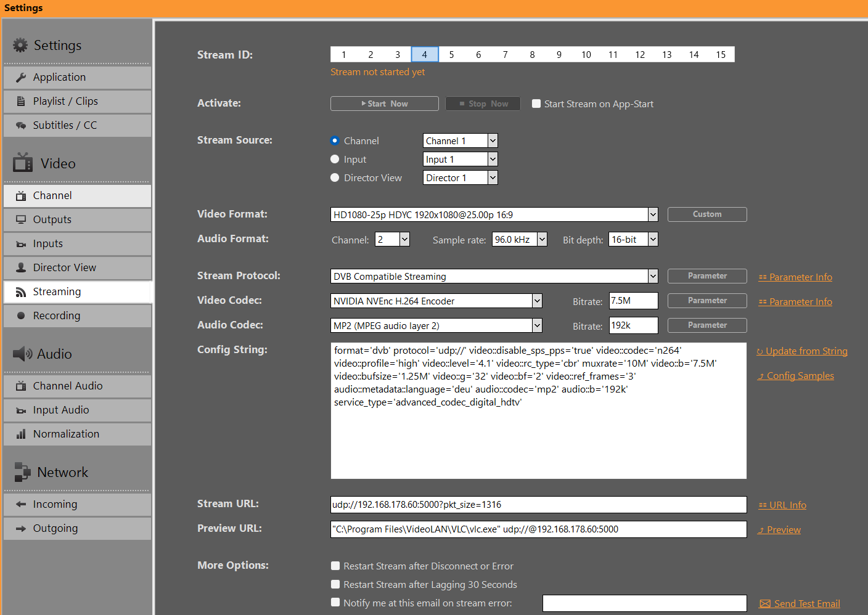Expand the Stream Protocol dropdown

653,276
